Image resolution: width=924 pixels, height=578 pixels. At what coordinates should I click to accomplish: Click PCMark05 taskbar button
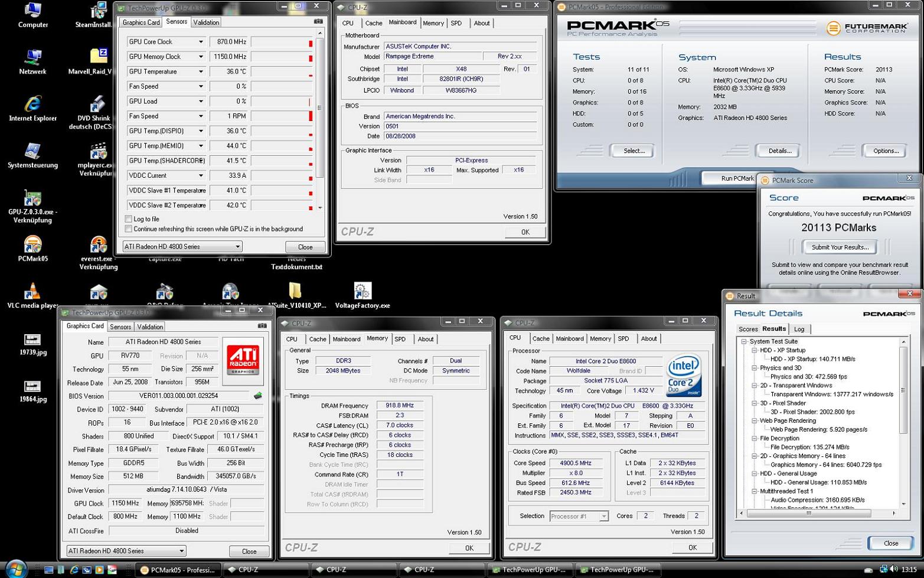(178, 570)
